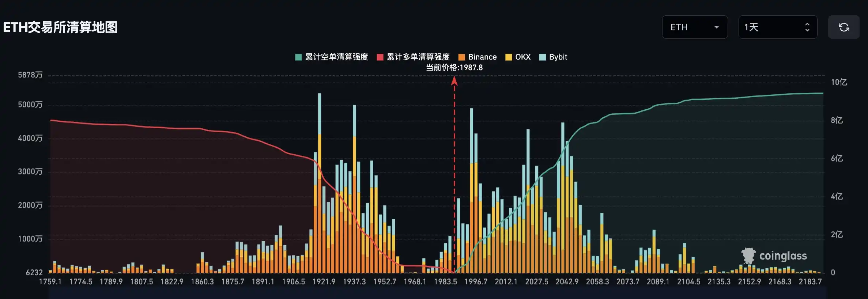Click the teal Bybit legend color swatch
Viewport: 868px width, 299px height.
(x=543, y=57)
